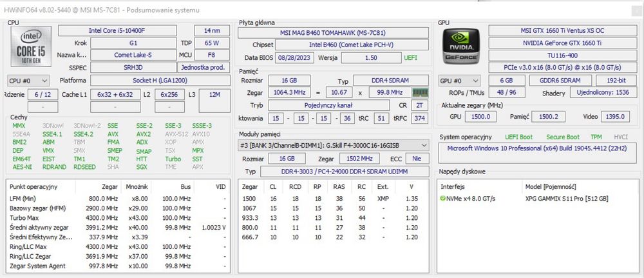Click the Ujednolicony: 1536 shaders field
Image resolution: width=644 pixels, height=278 pixels.
[603, 92]
